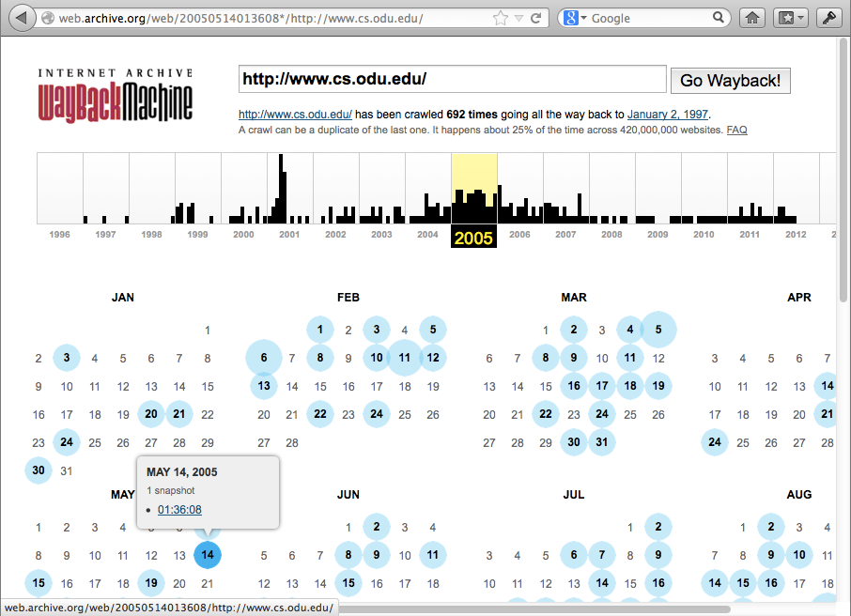Image resolution: width=851 pixels, height=616 pixels.
Task: Open the Google search engine selector
Action: pyautogui.click(x=575, y=18)
